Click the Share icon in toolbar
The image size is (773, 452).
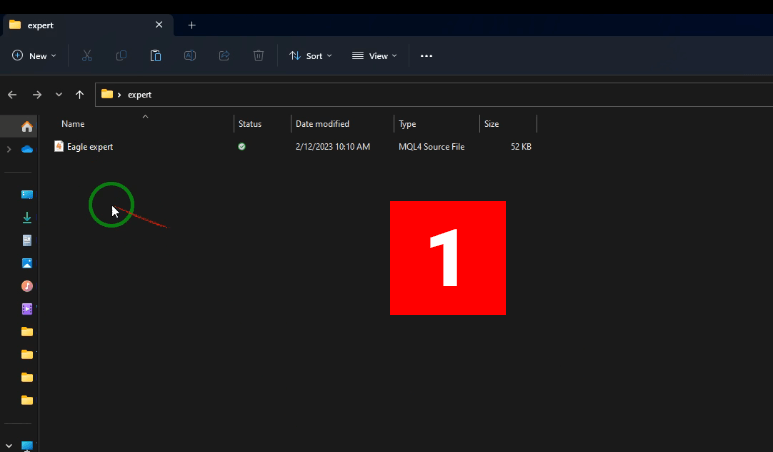click(x=224, y=56)
